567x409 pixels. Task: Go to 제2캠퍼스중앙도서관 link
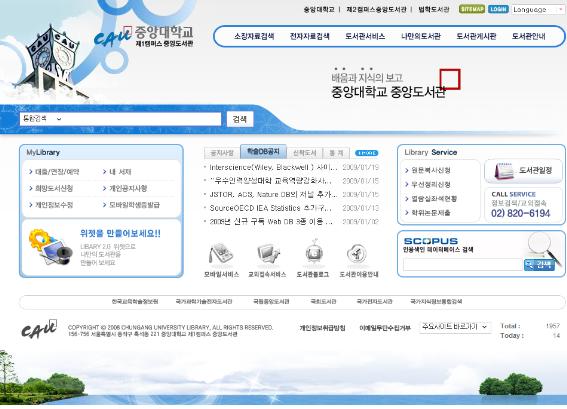(x=376, y=9)
